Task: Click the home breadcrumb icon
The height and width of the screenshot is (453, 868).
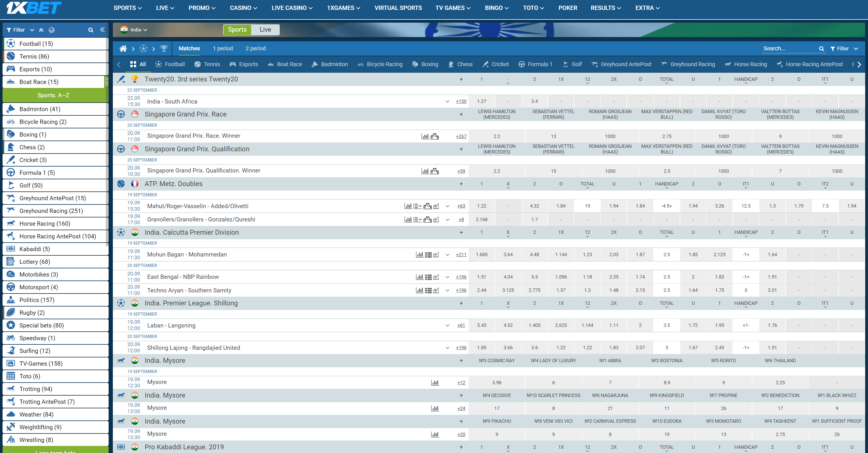Action: point(123,49)
